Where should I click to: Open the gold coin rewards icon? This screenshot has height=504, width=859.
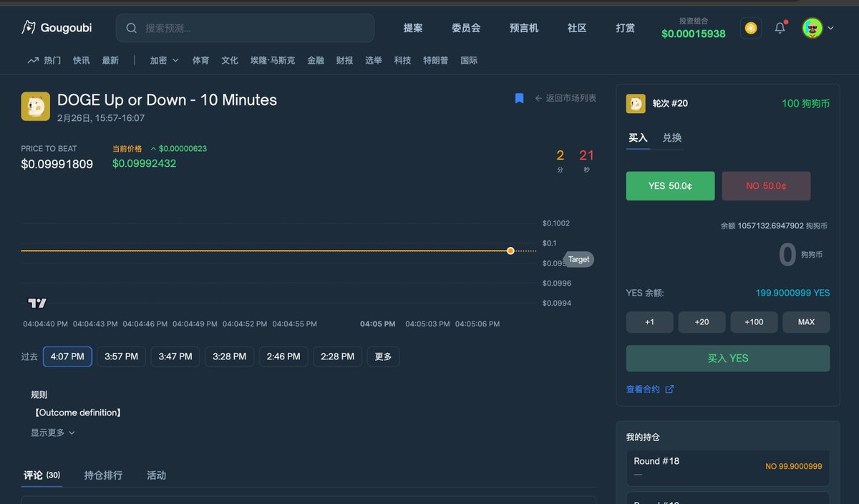point(751,28)
